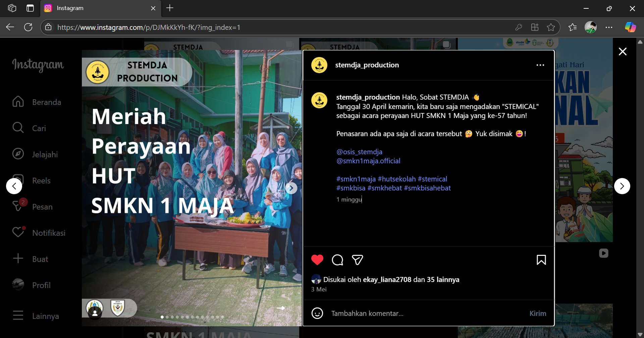Screen dimensions: 644x338
Task: Open Profil page in sidebar
Action: point(31,285)
